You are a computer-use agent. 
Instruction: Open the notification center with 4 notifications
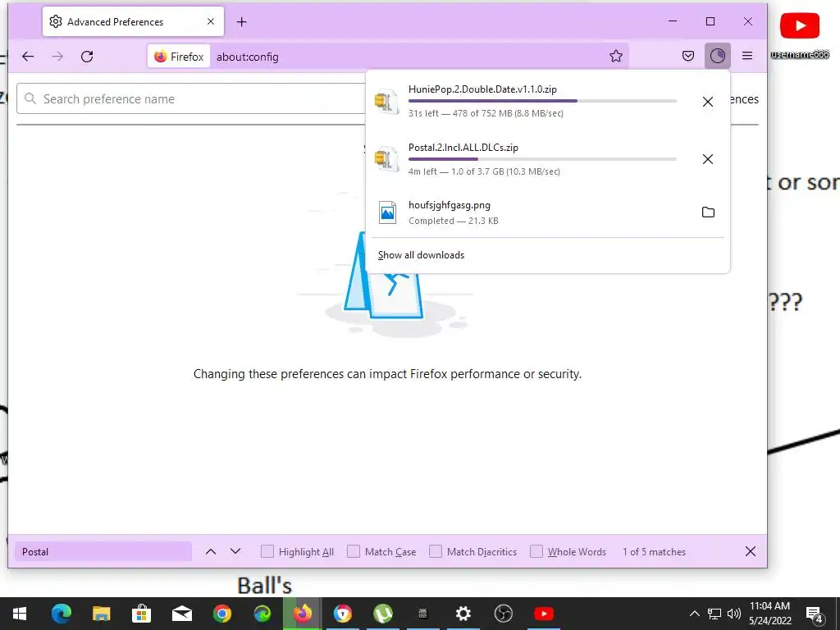(815, 614)
